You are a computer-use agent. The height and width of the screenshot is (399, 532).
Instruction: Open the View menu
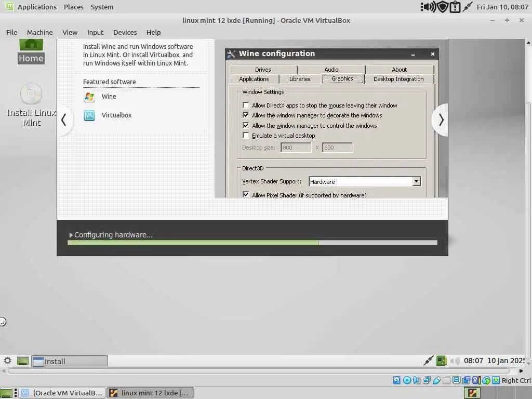(70, 32)
